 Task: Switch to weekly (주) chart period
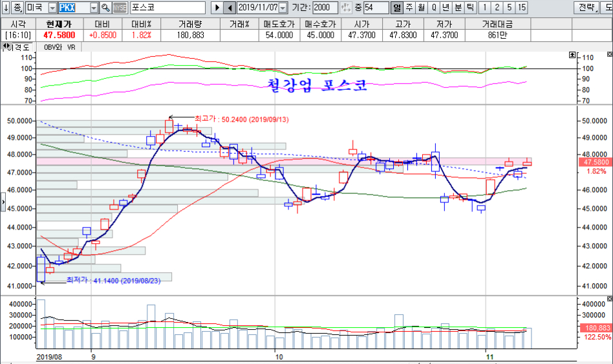[409, 8]
